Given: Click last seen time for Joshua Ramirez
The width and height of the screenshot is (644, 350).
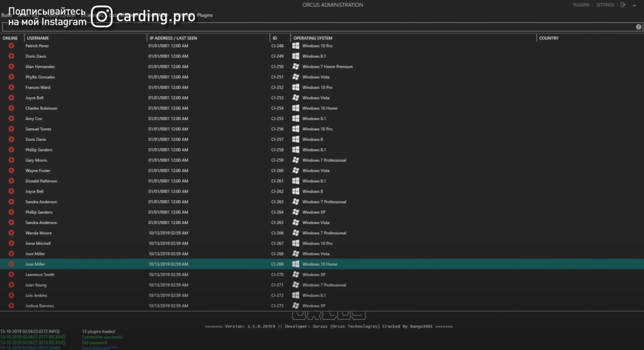Looking at the screenshot, I should [x=168, y=306].
